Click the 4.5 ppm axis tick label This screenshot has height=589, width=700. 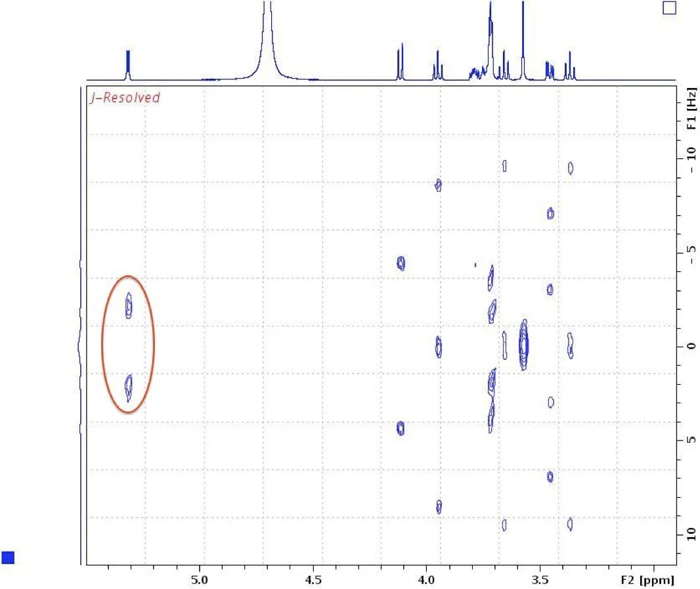pos(313,580)
